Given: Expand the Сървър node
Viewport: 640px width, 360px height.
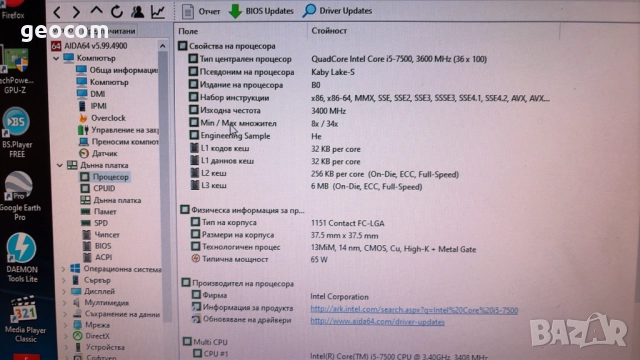Looking at the screenshot, I should tap(64, 280).
